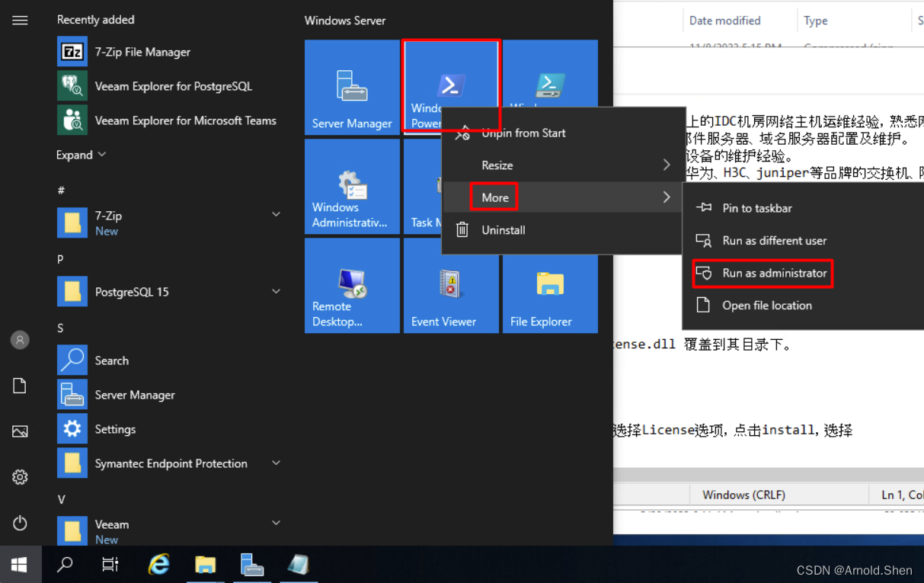Open the More submenu
This screenshot has width=924, height=583.
(x=561, y=197)
